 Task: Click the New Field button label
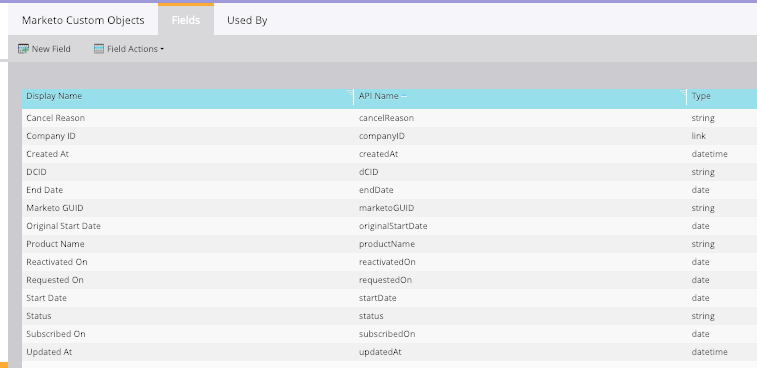(x=51, y=49)
